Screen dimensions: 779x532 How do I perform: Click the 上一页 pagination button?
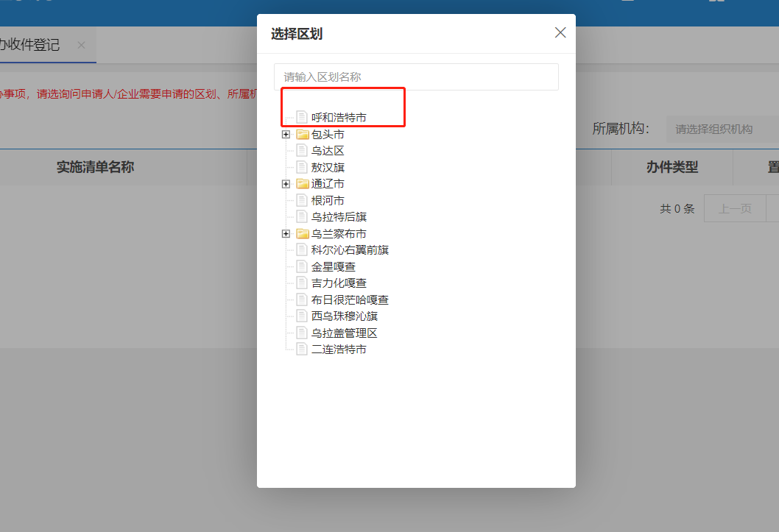[x=734, y=208]
